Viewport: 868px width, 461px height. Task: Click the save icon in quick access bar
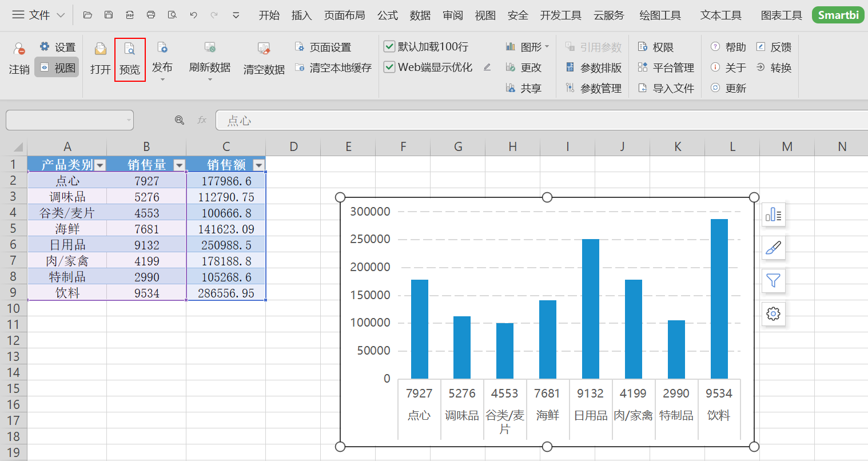click(109, 15)
